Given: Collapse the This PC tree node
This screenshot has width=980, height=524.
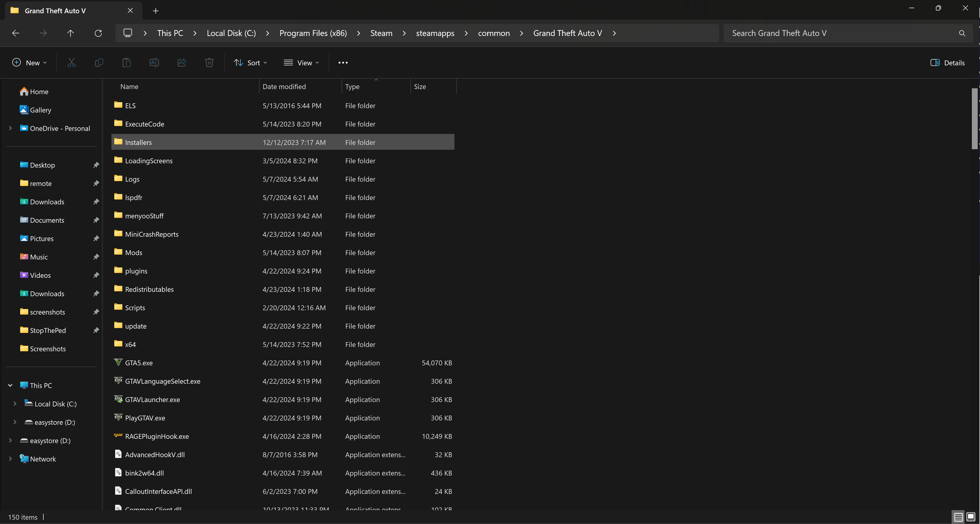Looking at the screenshot, I should 10,385.
